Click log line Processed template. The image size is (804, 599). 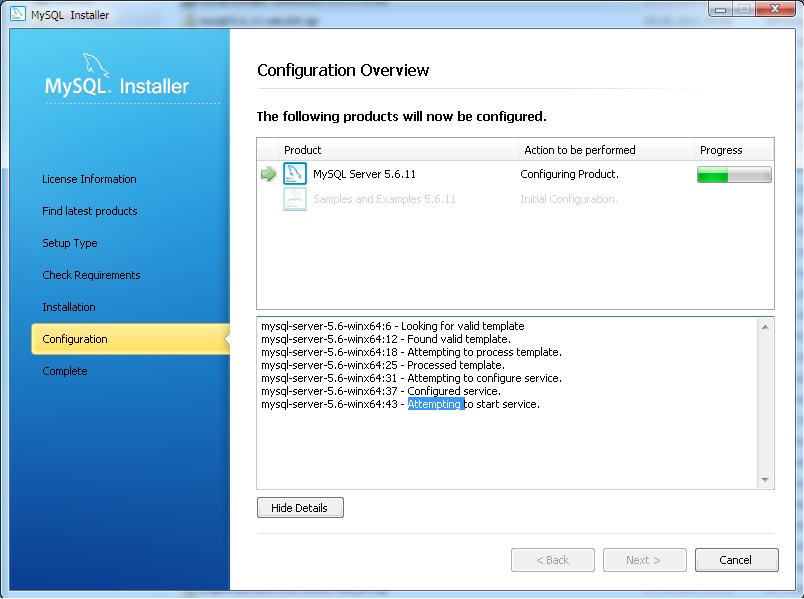tap(383, 365)
